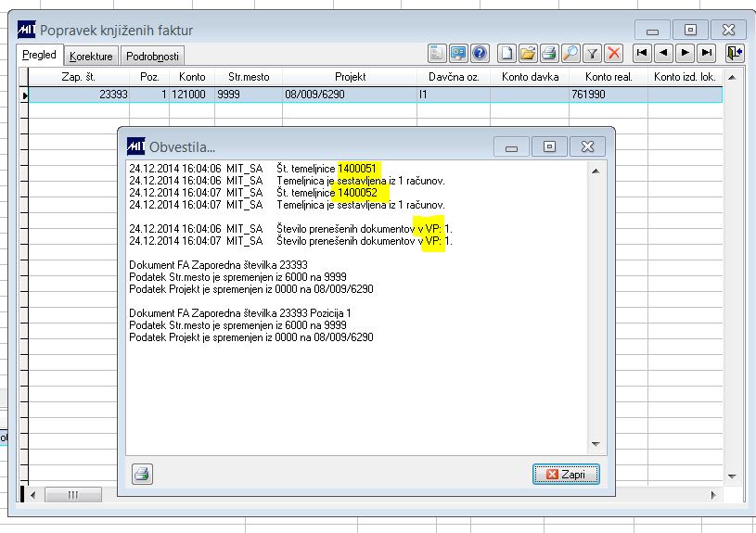This screenshot has width=756, height=533.
Task: Click scroll down arrow in Obvestila text area
Action: (596, 444)
